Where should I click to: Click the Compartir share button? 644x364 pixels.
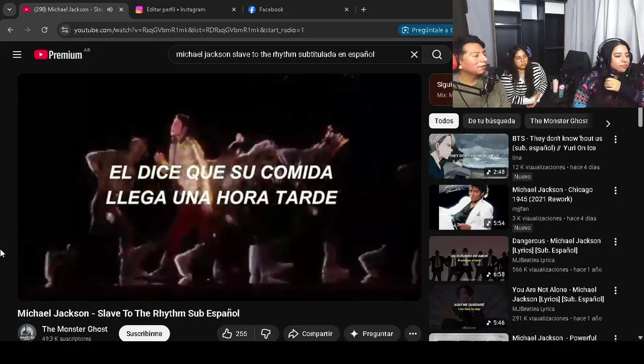311,334
